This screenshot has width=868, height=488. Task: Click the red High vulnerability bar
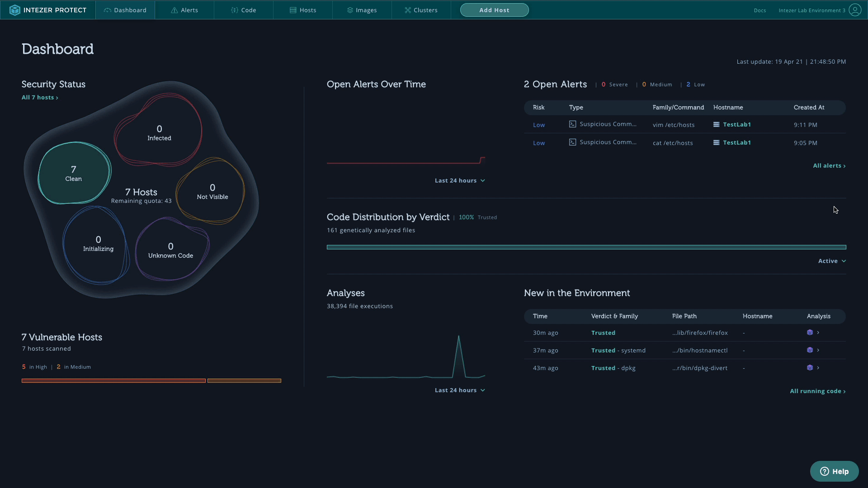[113, 381]
